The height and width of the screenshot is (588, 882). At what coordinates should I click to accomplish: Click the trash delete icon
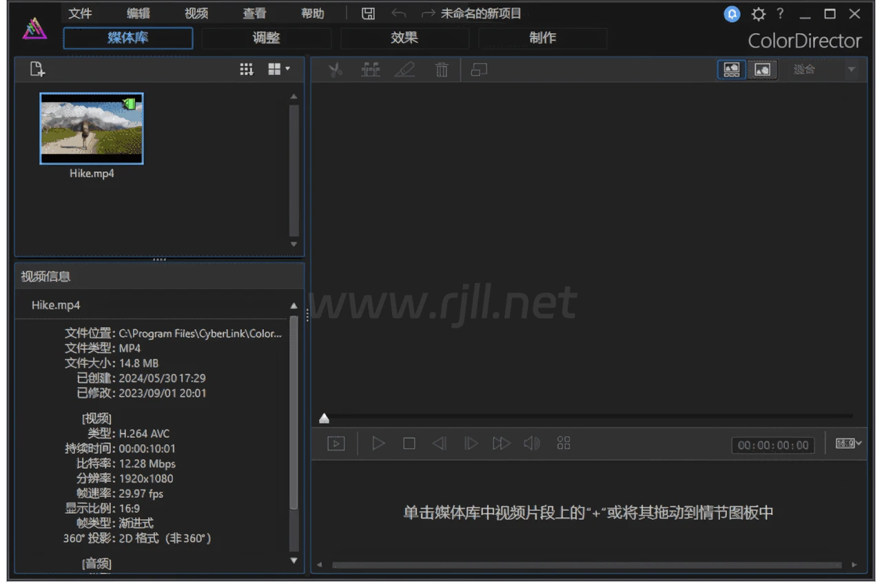[442, 70]
